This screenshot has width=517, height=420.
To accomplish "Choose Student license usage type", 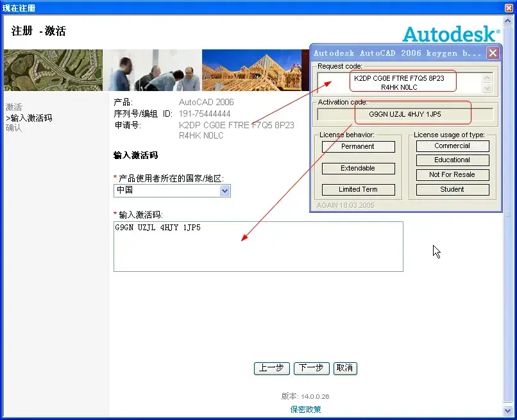I will pyautogui.click(x=452, y=190).
